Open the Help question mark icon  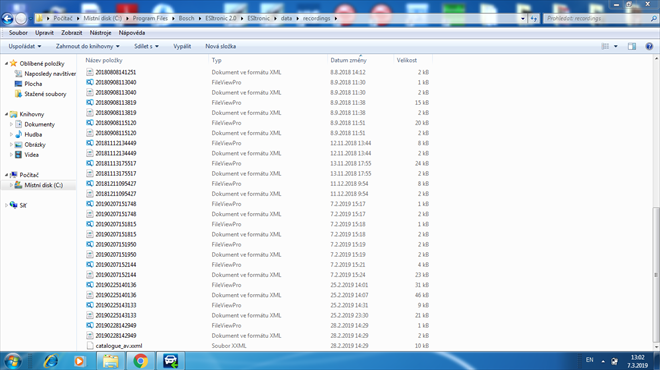pos(649,46)
